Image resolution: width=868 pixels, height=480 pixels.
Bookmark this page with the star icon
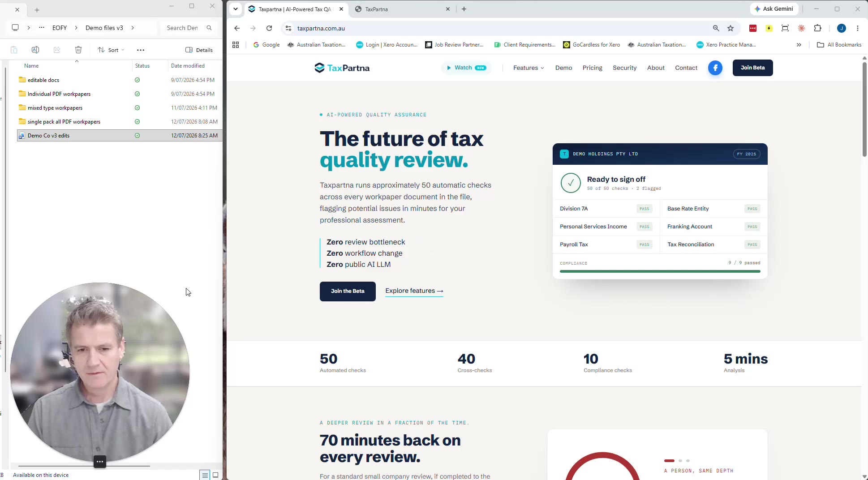click(731, 28)
